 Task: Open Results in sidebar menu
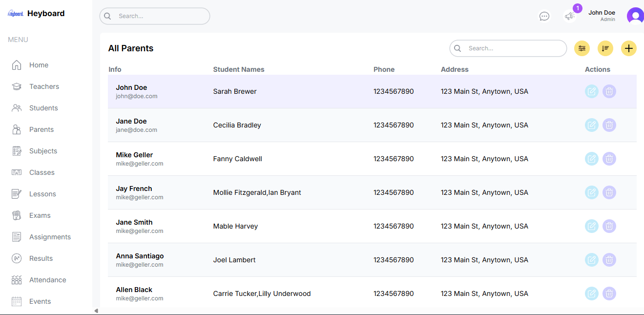click(33, 258)
